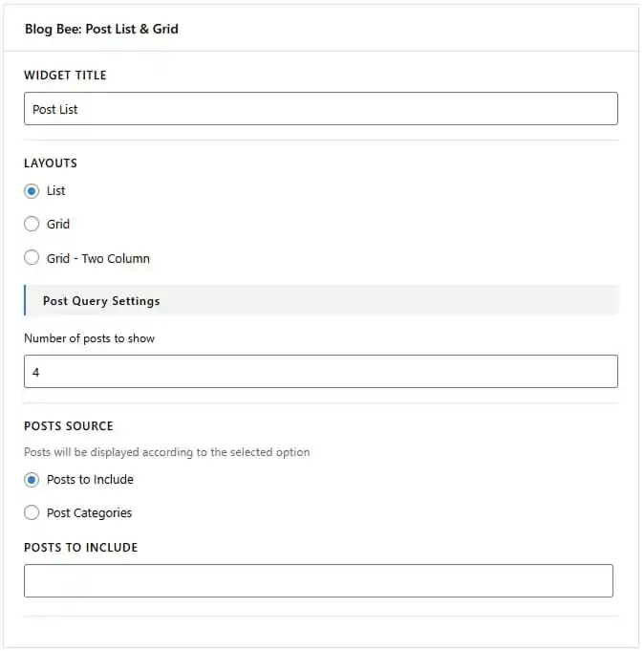Select the Posts to Include source radio button
This screenshot has height=651, width=644.
32,480
